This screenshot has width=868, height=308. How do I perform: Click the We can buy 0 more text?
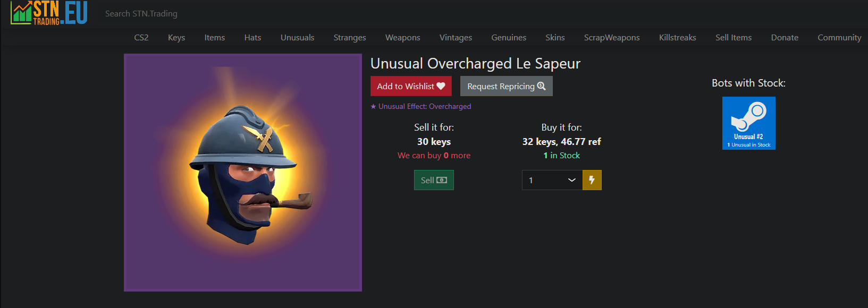(434, 156)
